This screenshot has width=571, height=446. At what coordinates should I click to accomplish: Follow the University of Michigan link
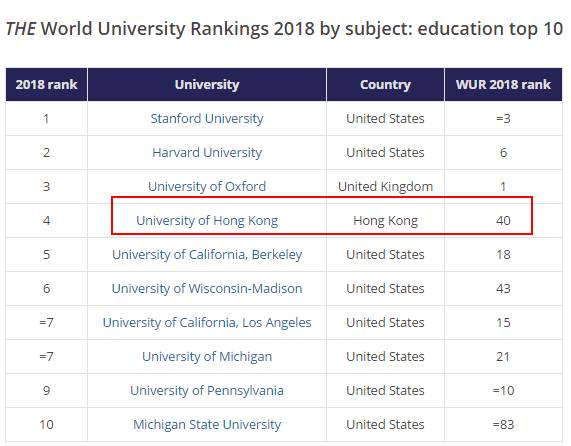coord(207,356)
